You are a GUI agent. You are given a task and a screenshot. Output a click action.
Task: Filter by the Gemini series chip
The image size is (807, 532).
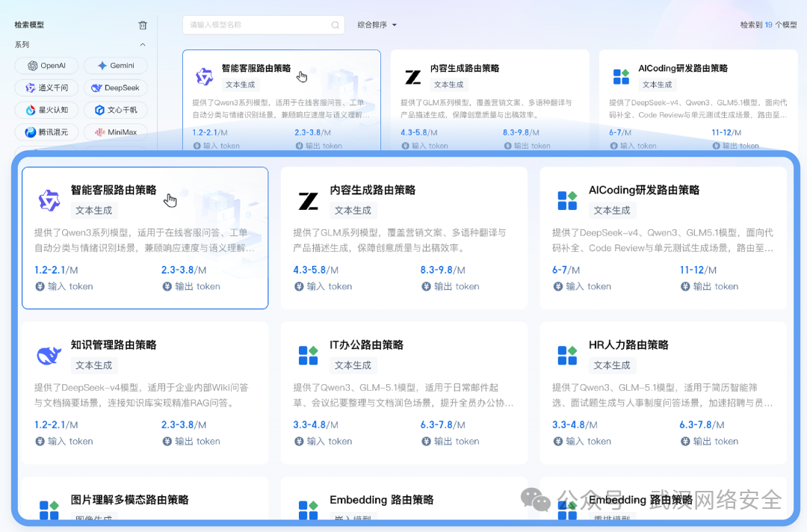[116, 65]
